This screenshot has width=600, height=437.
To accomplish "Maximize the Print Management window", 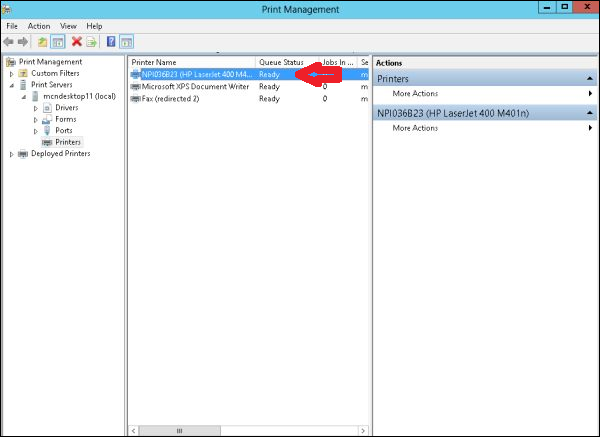I will coord(565,7).
